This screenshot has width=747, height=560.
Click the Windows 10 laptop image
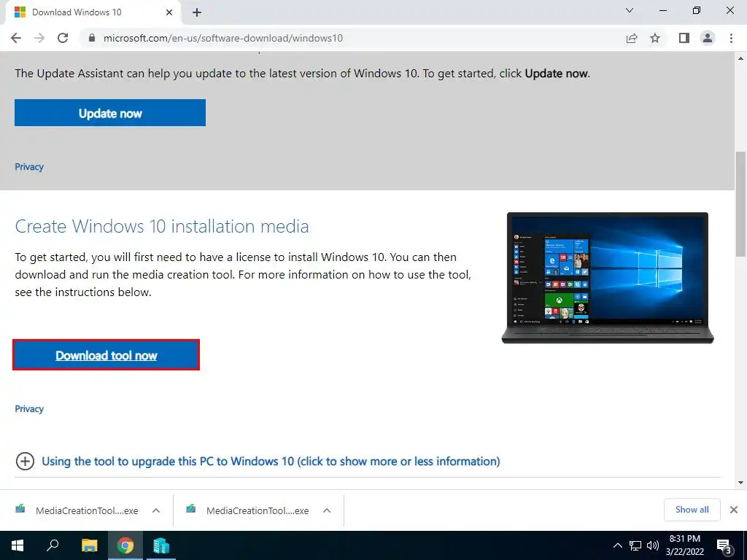[608, 278]
